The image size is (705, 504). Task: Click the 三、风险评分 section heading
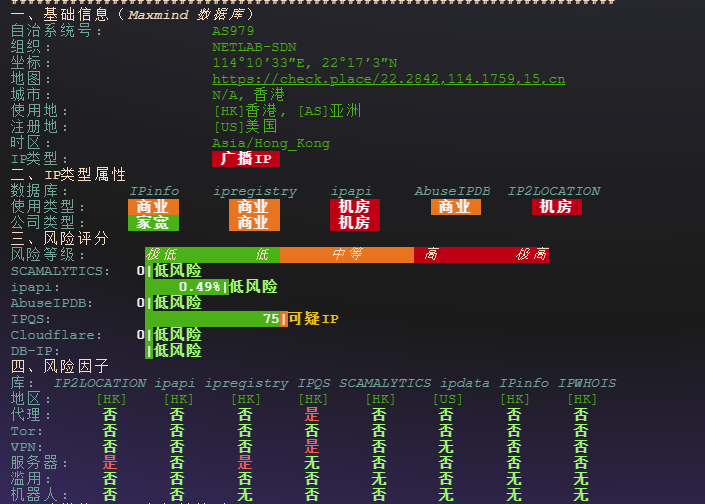(58, 239)
